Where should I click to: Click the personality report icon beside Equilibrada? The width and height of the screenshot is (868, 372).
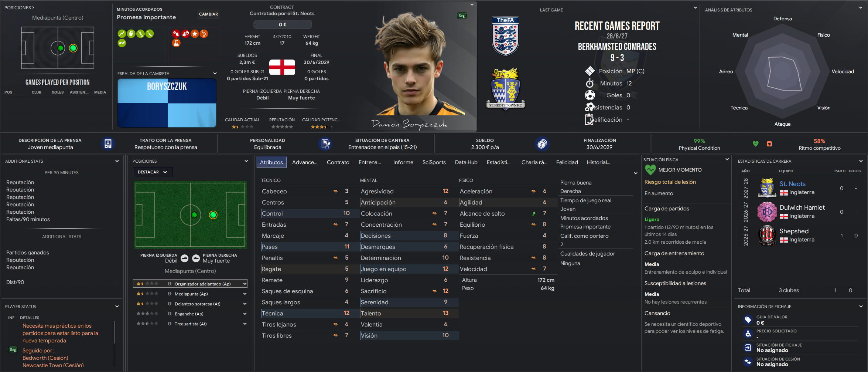[325, 144]
